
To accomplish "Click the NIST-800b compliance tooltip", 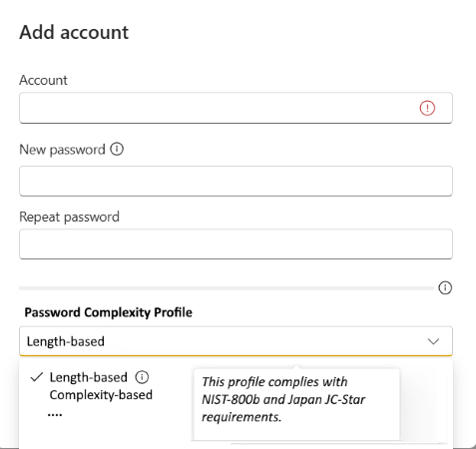I will (x=296, y=404).
